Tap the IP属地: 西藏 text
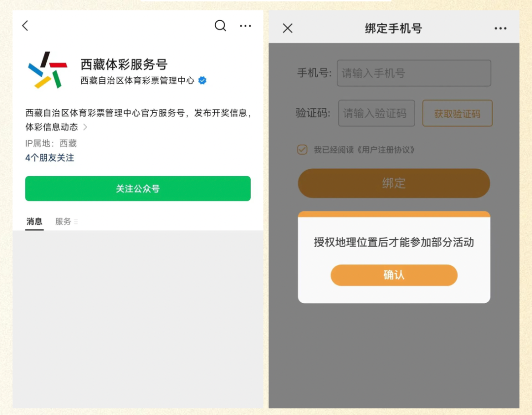The height and width of the screenshot is (415, 532). [x=51, y=143]
